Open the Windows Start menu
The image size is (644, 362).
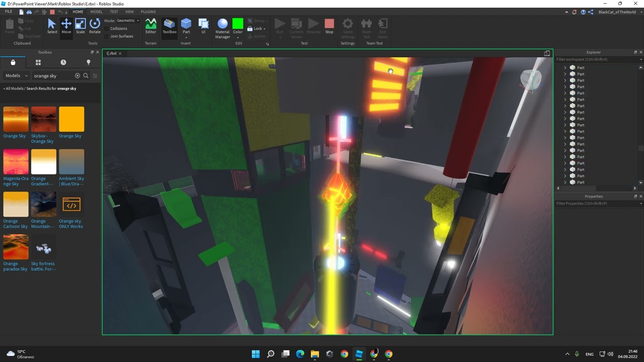tap(256, 354)
